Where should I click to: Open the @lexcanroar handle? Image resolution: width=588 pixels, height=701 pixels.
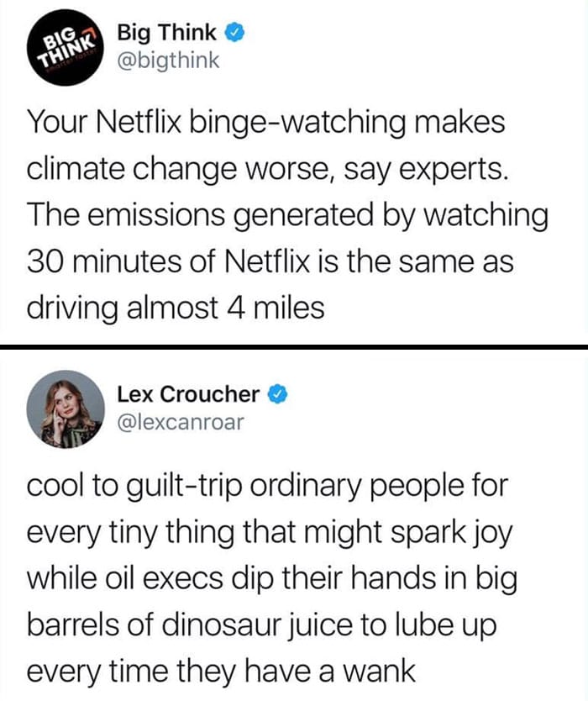point(181,422)
